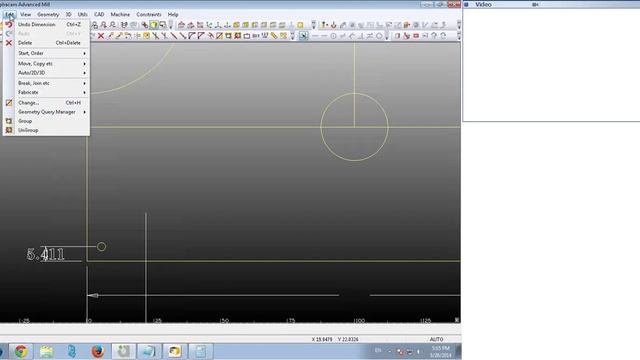
Task: Click the EN language indicator in tray
Action: coord(378,351)
